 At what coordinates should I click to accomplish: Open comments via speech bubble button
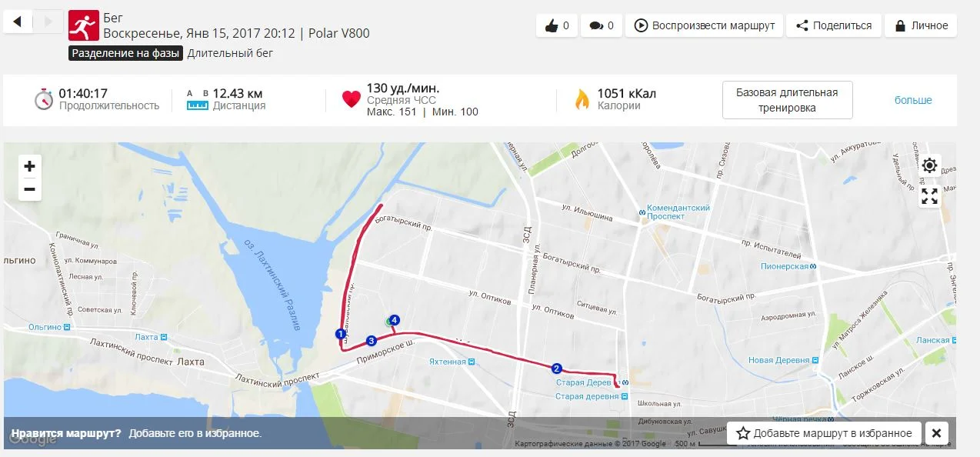[602, 25]
